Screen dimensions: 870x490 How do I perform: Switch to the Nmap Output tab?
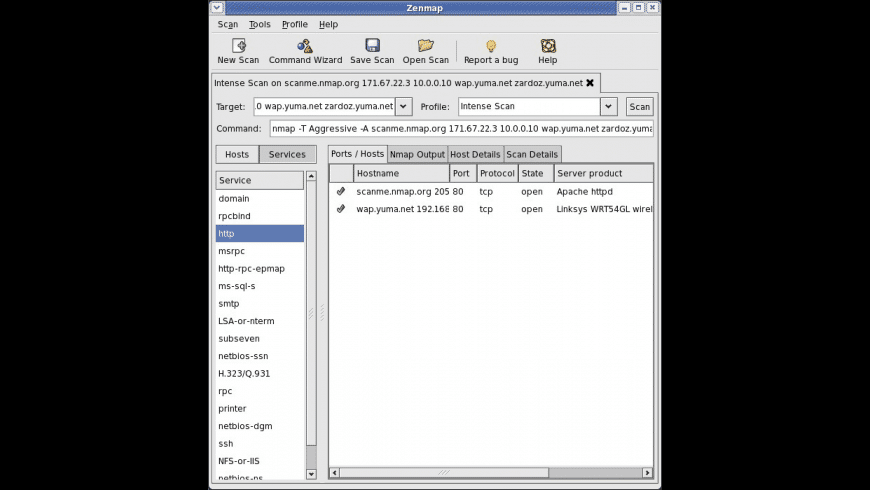pyautogui.click(x=417, y=154)
